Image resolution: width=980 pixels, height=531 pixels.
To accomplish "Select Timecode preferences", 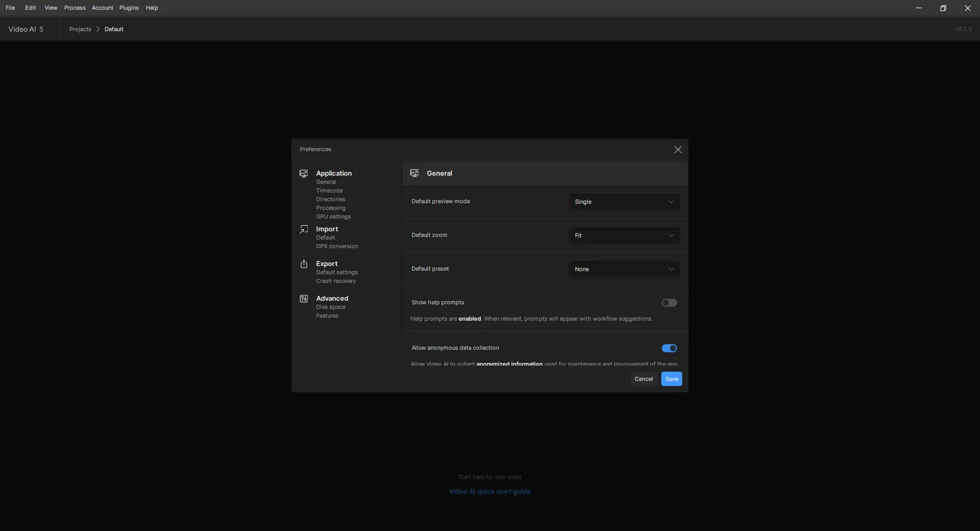I will 329,191.
